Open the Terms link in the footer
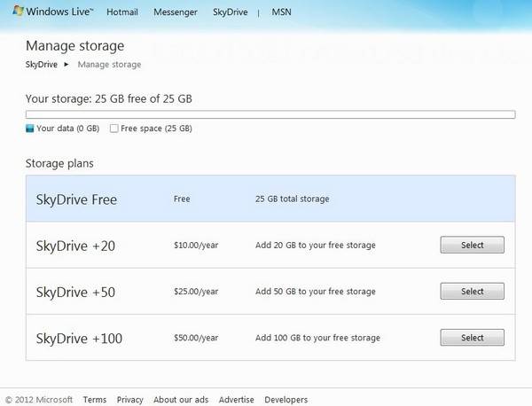Screen dimensions: 532x406 point(95,400)
